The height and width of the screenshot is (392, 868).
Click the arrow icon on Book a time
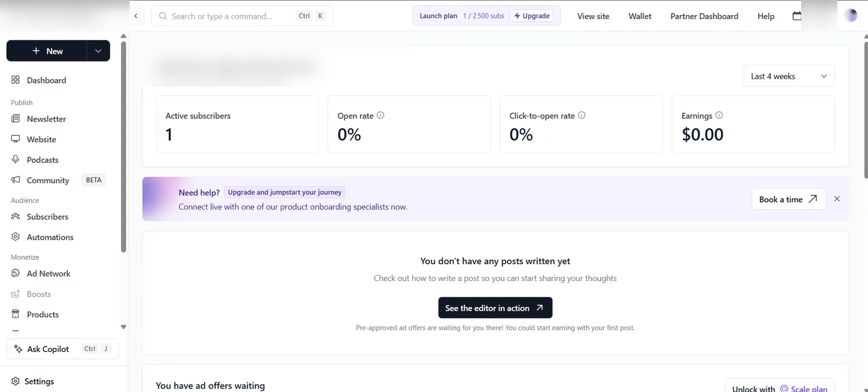point(813,199)
